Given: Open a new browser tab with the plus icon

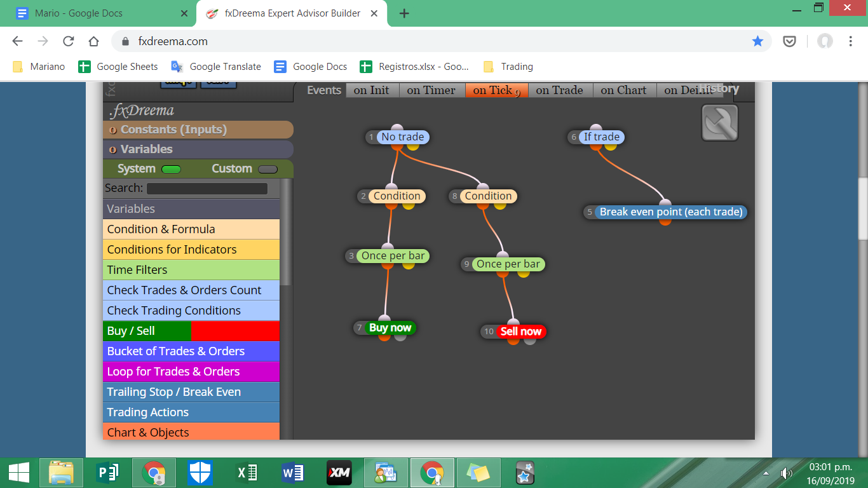Looking at the screenshot, I should (404, 13).
